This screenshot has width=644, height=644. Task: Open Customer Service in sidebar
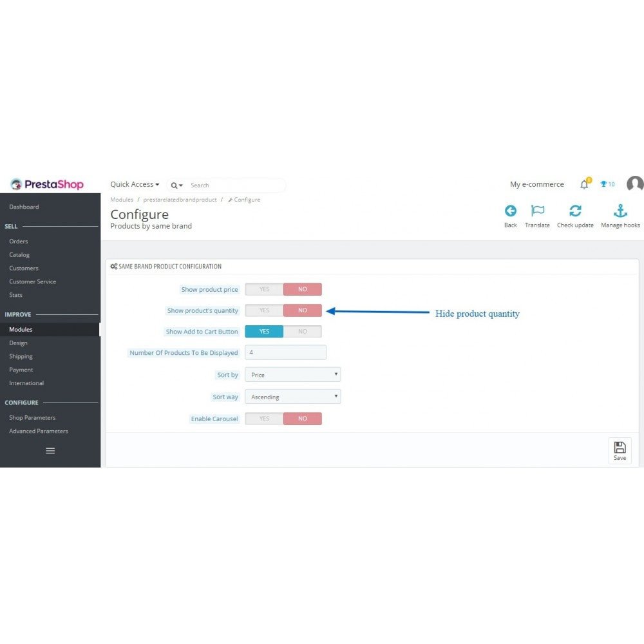click(32, 281)
